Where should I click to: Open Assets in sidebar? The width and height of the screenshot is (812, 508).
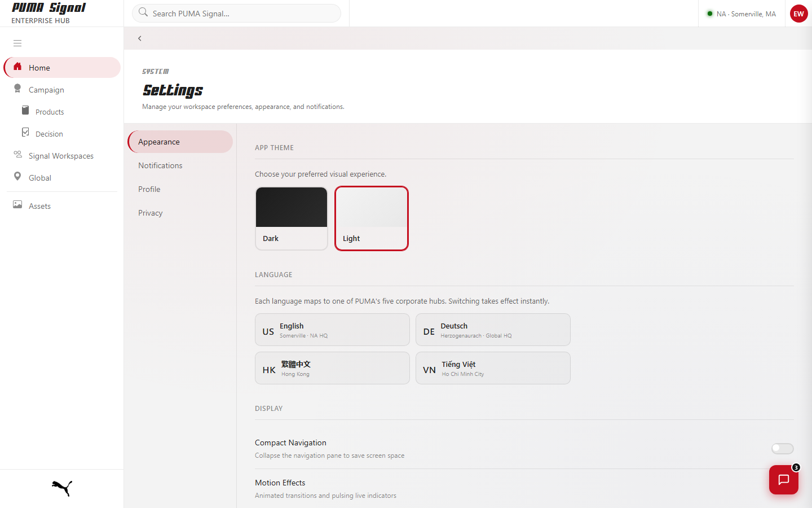click(x=62, y=206)
